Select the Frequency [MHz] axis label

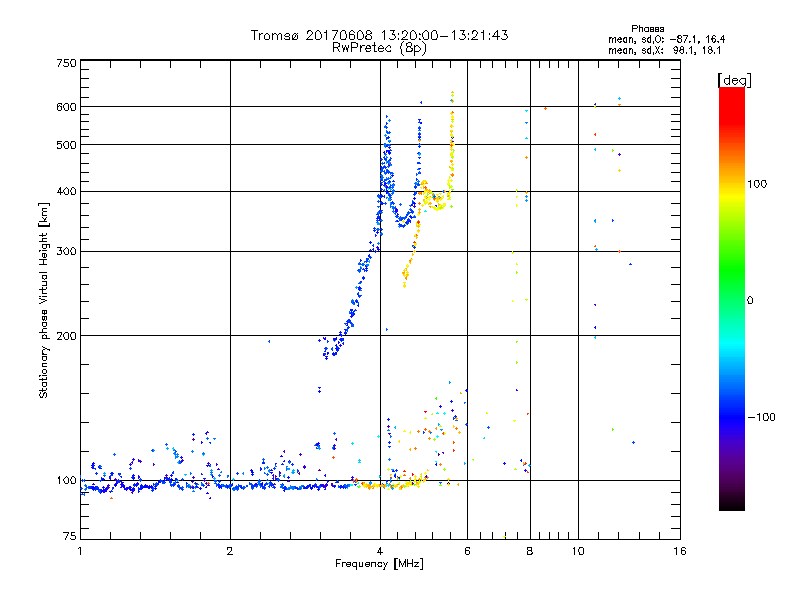379,565
